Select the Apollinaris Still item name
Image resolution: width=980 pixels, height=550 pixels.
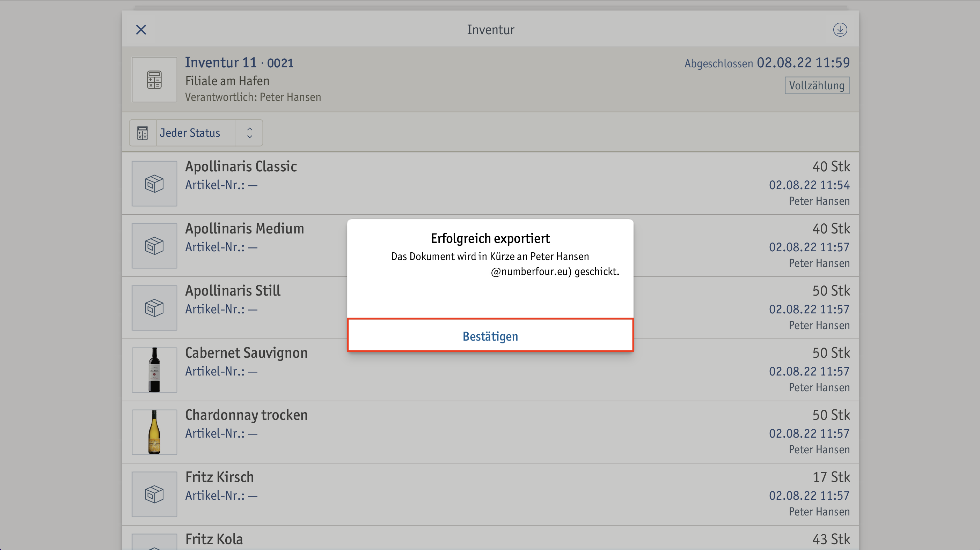tap(233, 291)
